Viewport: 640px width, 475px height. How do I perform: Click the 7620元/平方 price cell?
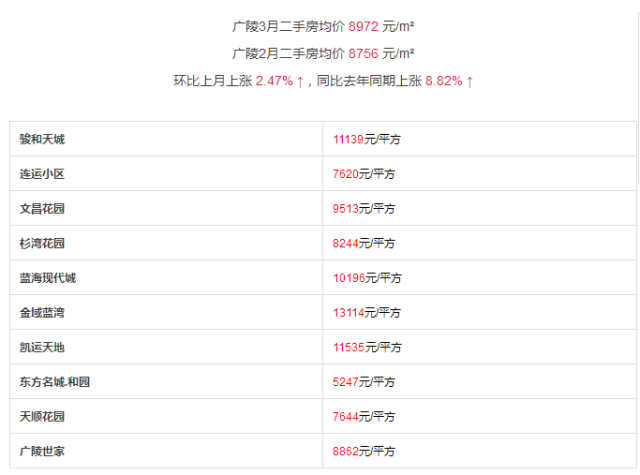pos(364,174)
